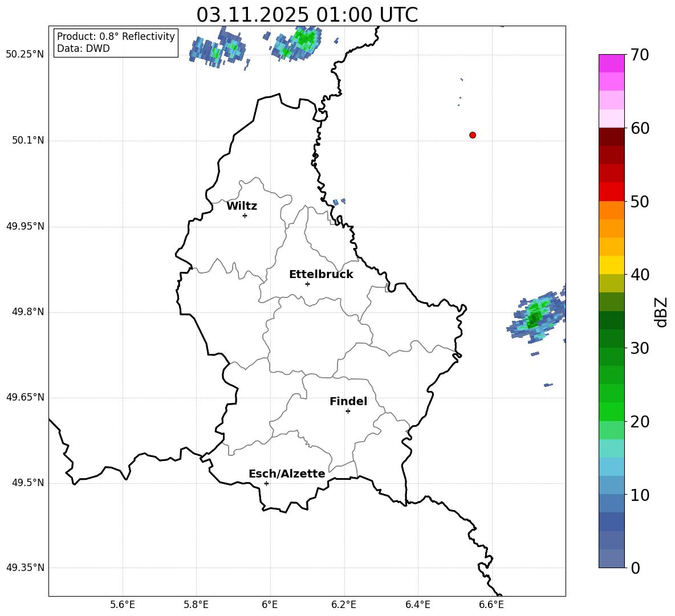Pick the dark red swatch below 60 dBZ
Image resolution: width=675 pixels, height=616 pixels.
point(611,137)
